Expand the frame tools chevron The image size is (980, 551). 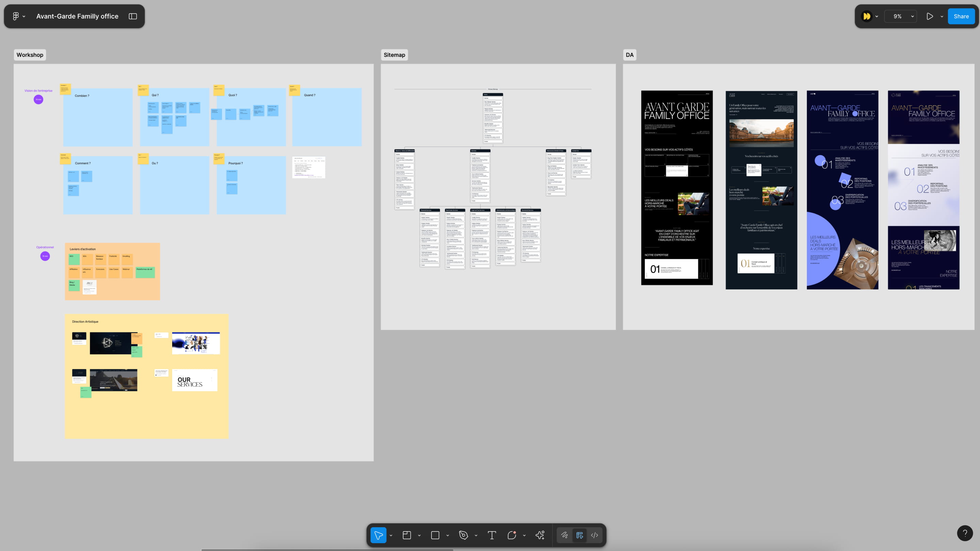coord(419,535)
